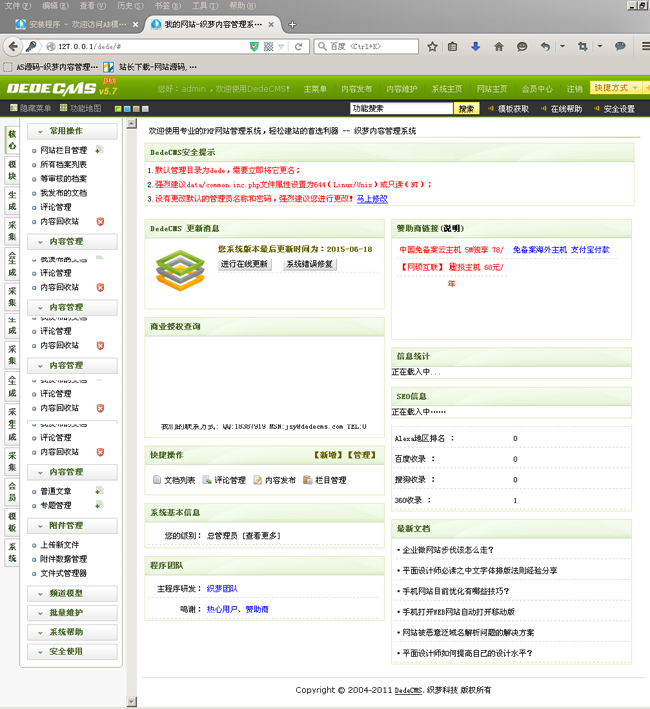Click the 系统错误修复 button
Viewport: 650px width, 709px height.
pos(310,264)
